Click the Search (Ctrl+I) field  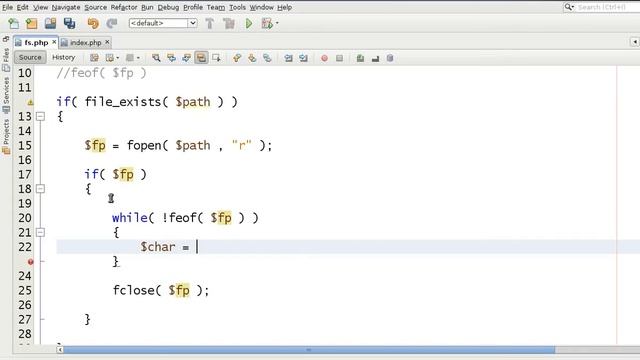[x=602, y=7]
